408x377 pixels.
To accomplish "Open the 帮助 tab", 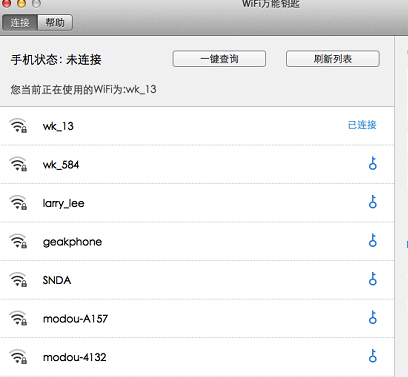I will (55, 23).
